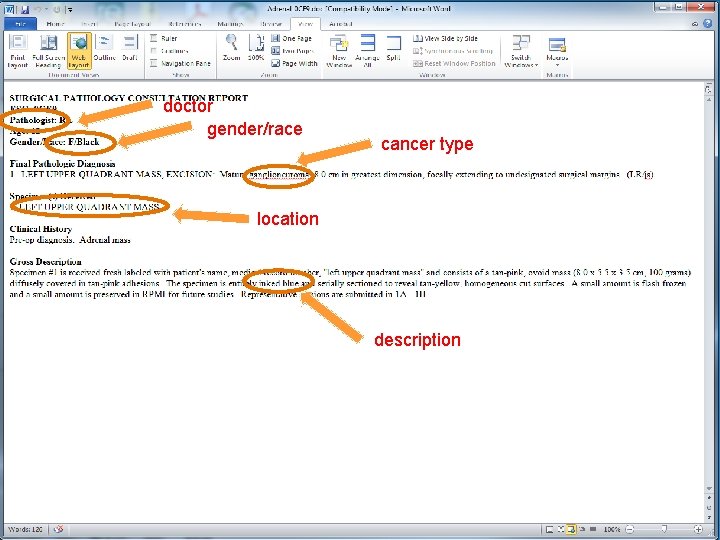Switch to the Home tab
Viewport: 720px width, 540px height.
tap(55, 24)
